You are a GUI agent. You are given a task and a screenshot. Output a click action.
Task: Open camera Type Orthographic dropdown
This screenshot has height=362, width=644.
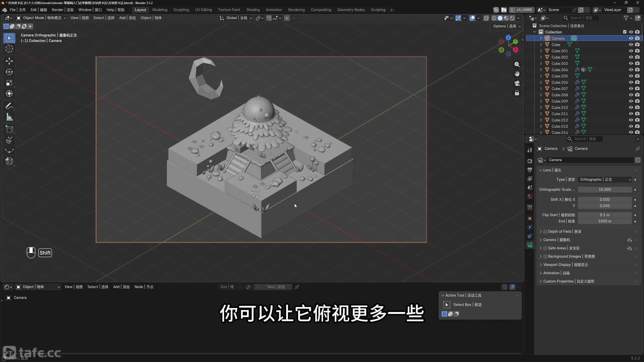click(x=605, y=179)
